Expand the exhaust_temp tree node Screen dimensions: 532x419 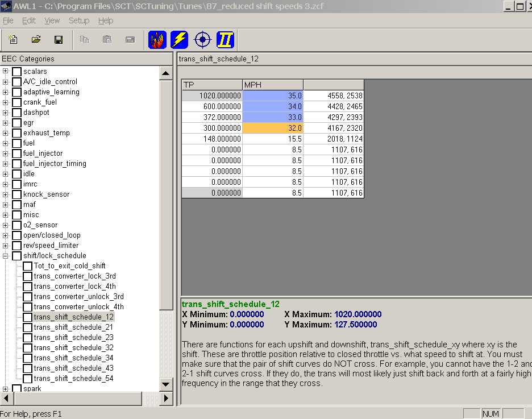6,133
